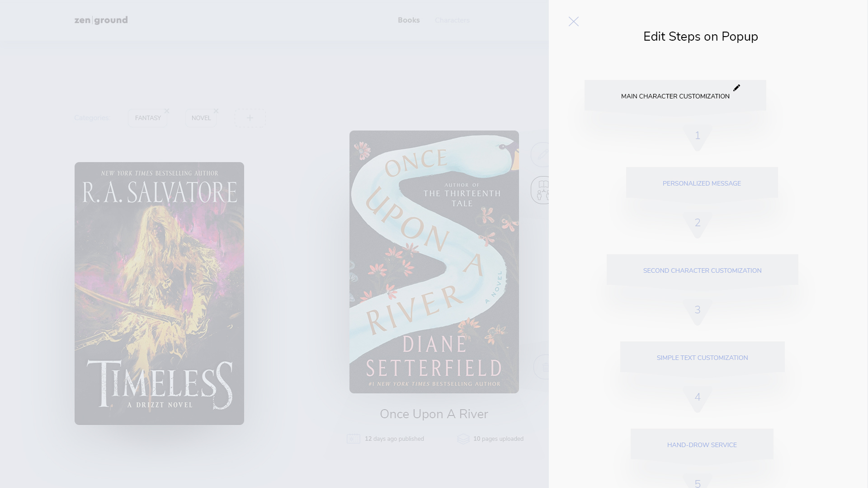Remove the NOVEL category tag

tap(216, 111)
